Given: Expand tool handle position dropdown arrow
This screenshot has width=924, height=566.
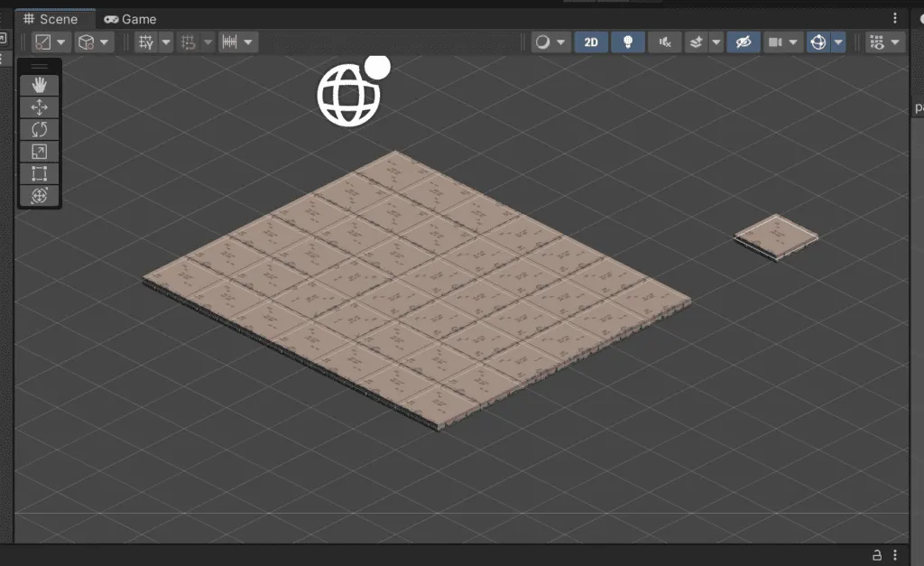Looking at the screenshot, I should (x=60, y=42).
